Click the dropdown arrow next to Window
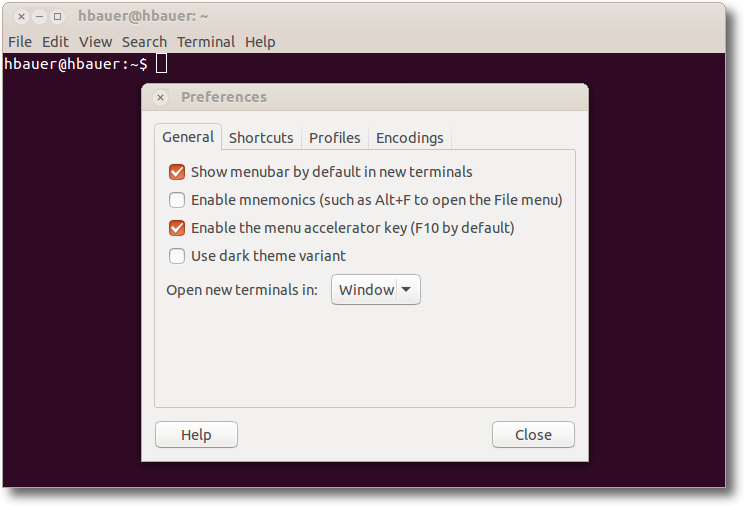The image size is (744, 506). point(406,290)
